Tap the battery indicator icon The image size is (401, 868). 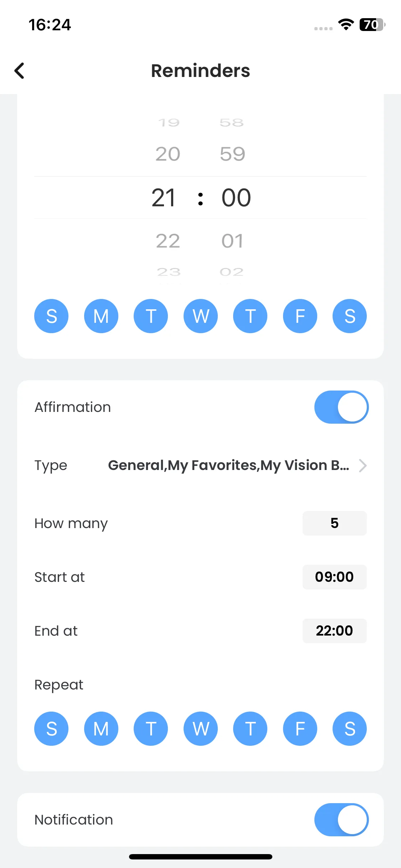[x=372, y=25]
